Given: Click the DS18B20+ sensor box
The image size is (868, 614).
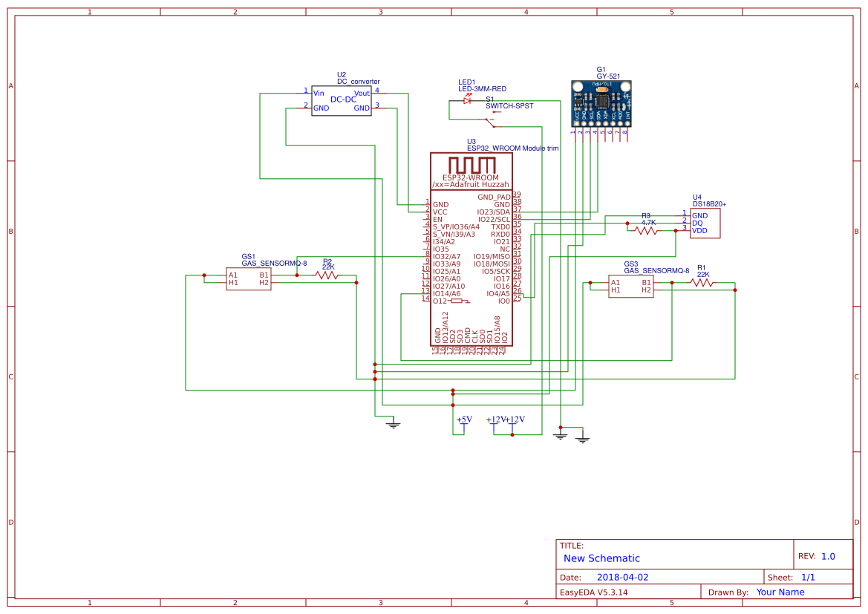Looking at the screenshot, I should pyautogui.click(x=705, y=223).
